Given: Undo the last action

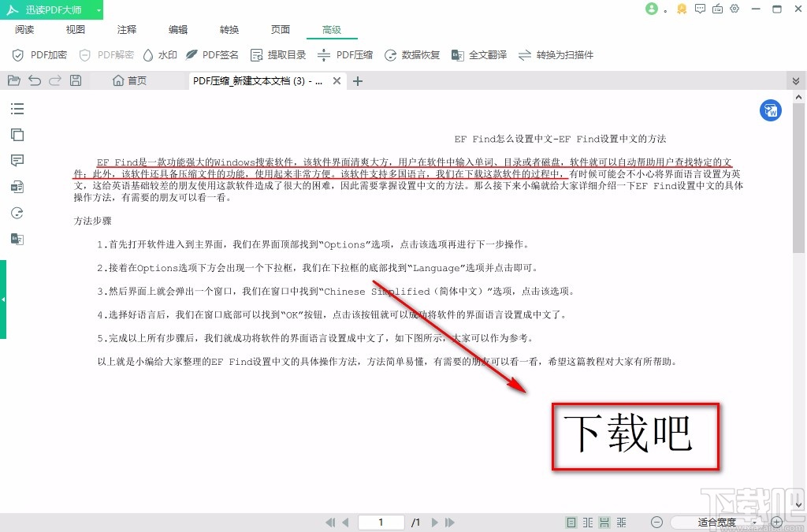Looking at the screenshot, I should (35, 80).
